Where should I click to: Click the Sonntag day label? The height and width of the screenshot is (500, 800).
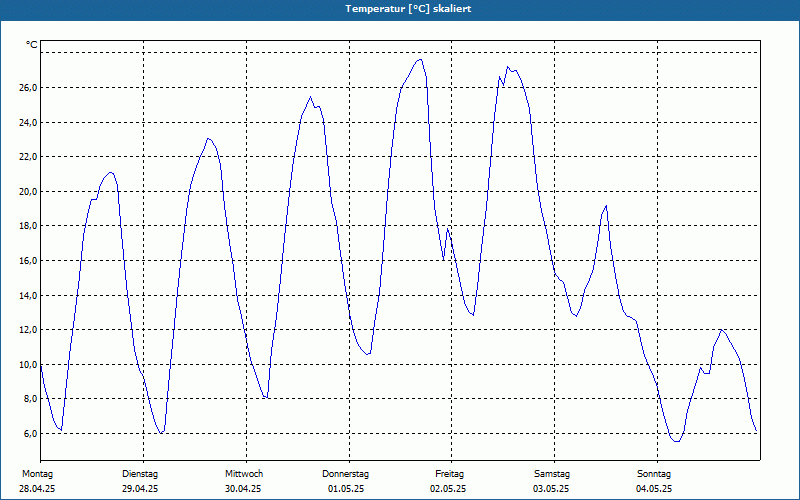[654, 474]
